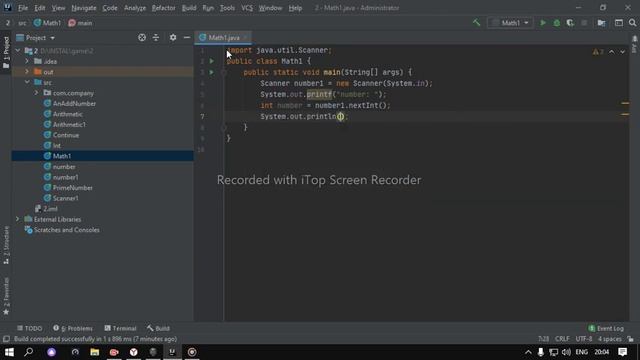Open Project Structure icon in toolbar
640x360 pixels.
tap(601, 23)
